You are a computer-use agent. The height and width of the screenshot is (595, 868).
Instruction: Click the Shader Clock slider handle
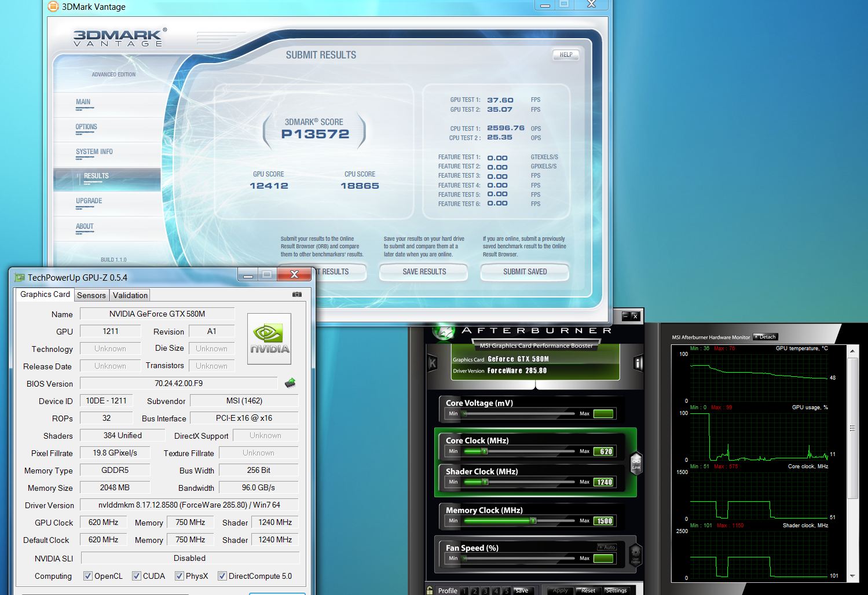click(x=485, y=482)
